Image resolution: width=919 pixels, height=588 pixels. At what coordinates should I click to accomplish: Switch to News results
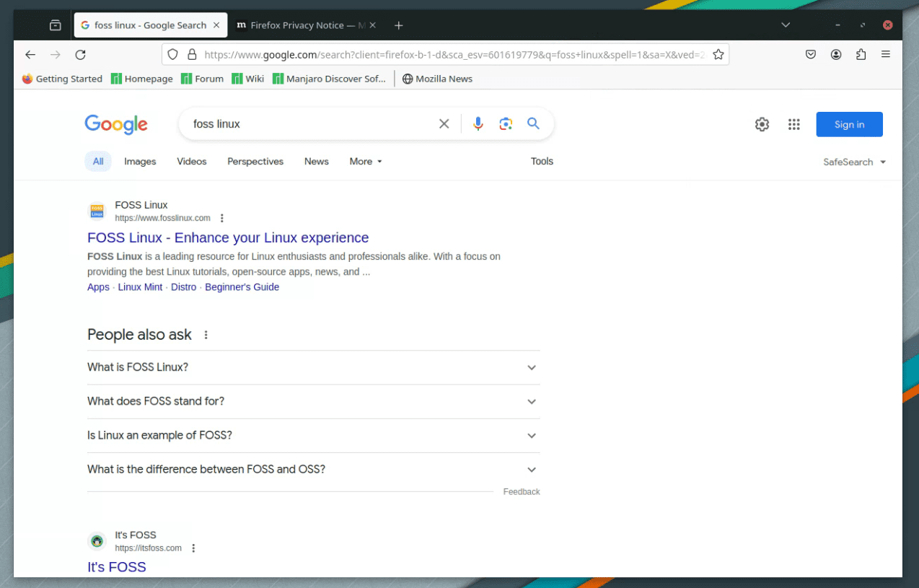click(x=317, y=162)
